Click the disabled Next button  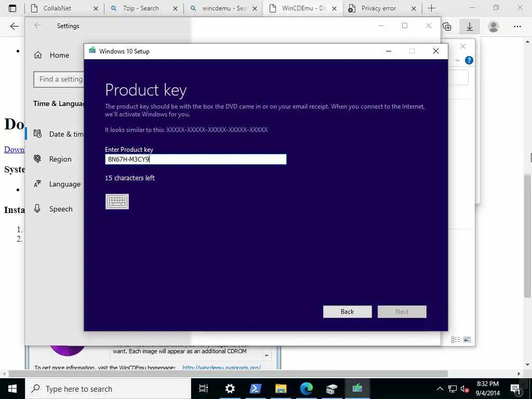click(402, 312)
